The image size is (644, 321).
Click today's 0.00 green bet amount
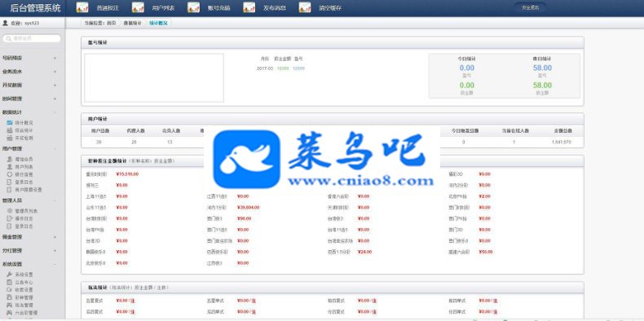pos(467,86)
